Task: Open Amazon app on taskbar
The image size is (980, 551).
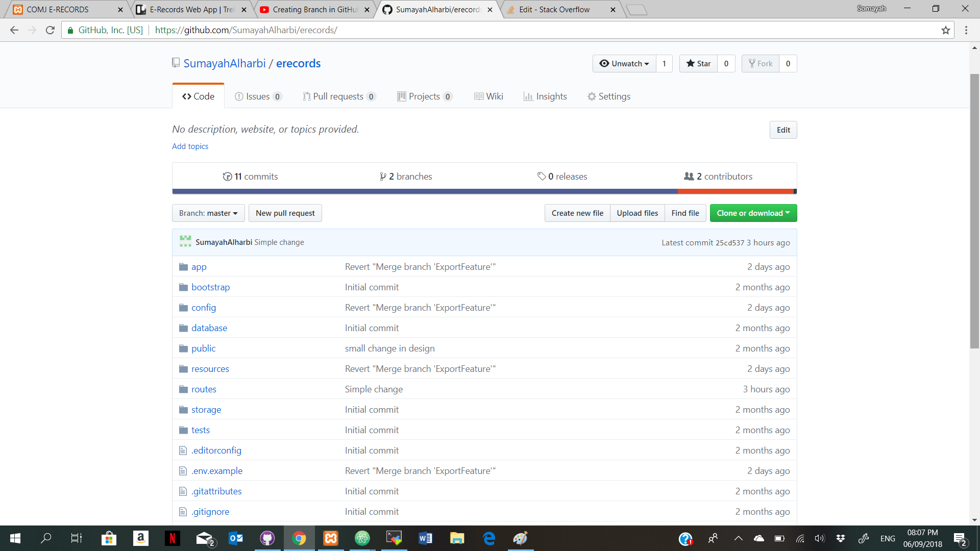Action: click(x=141, y=538)
